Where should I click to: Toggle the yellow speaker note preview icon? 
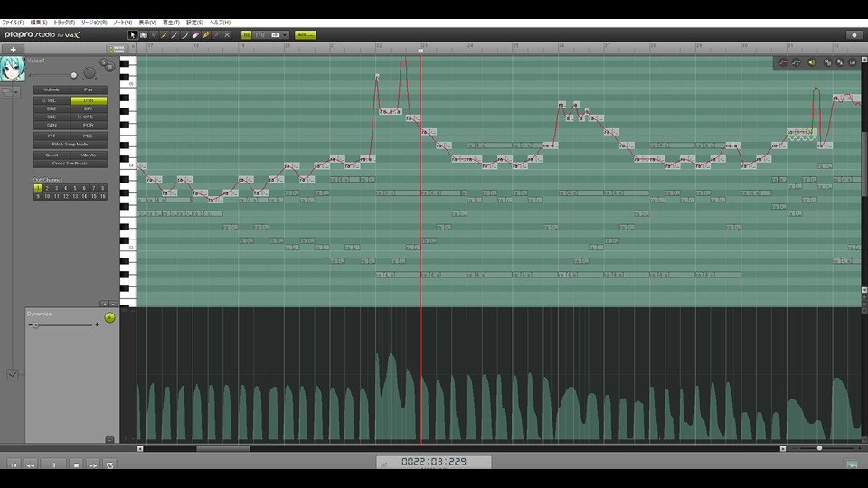pyautogui.click(x=812, y=62)
